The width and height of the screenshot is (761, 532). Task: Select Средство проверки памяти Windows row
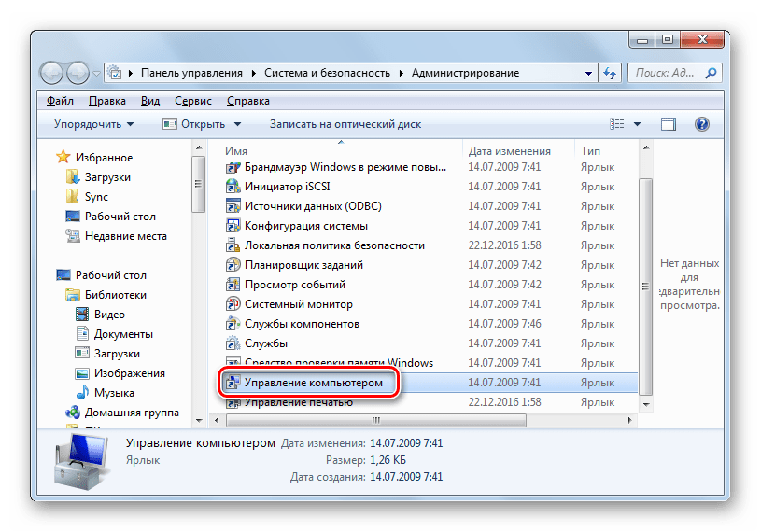click(430, 363)
